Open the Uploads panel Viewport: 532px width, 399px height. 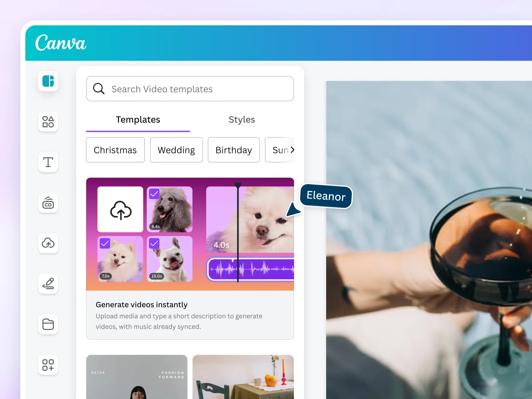48,243
